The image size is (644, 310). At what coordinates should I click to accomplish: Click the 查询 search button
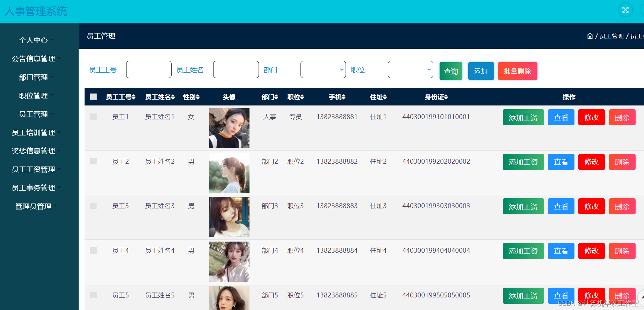451,71
